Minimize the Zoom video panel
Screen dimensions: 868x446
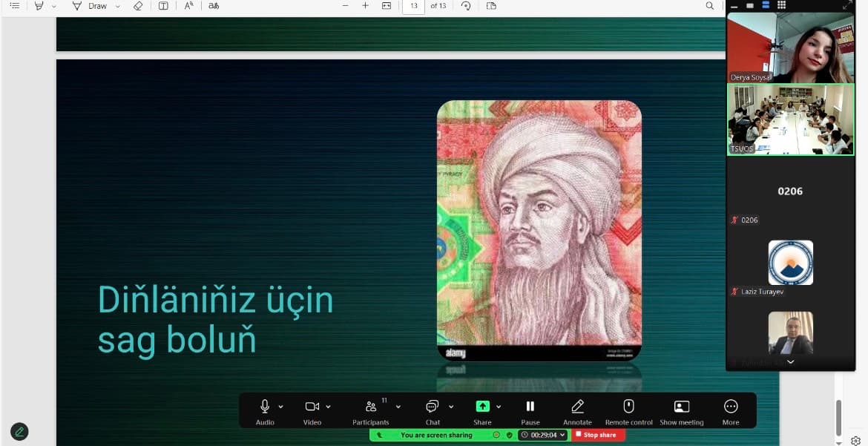pyautogui.click(x=734, y=5)
